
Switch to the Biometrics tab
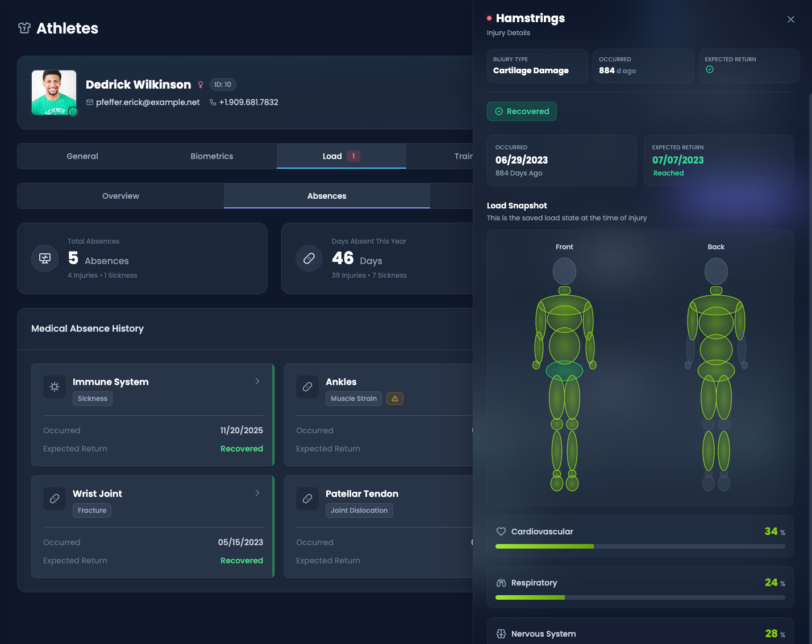coord(211,156)
